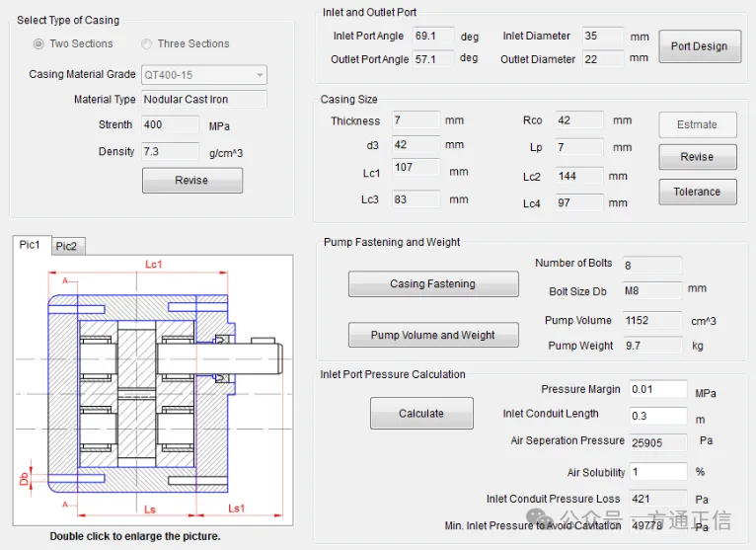Screen dimensions: 756x550
Task: Click the Air Seperation Pressure field
Action: 658,443
